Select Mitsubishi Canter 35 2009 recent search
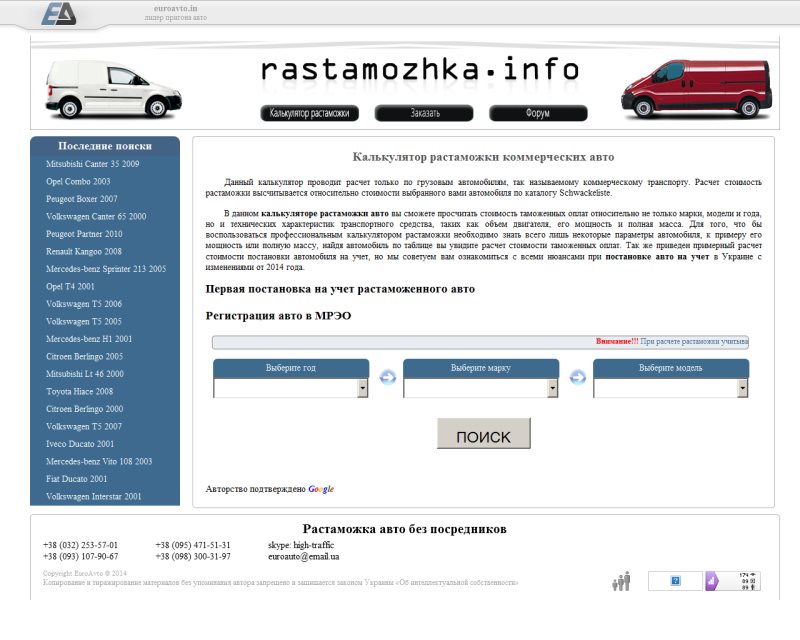This screenshot has height=640, width=800. (x=93, y=163)
